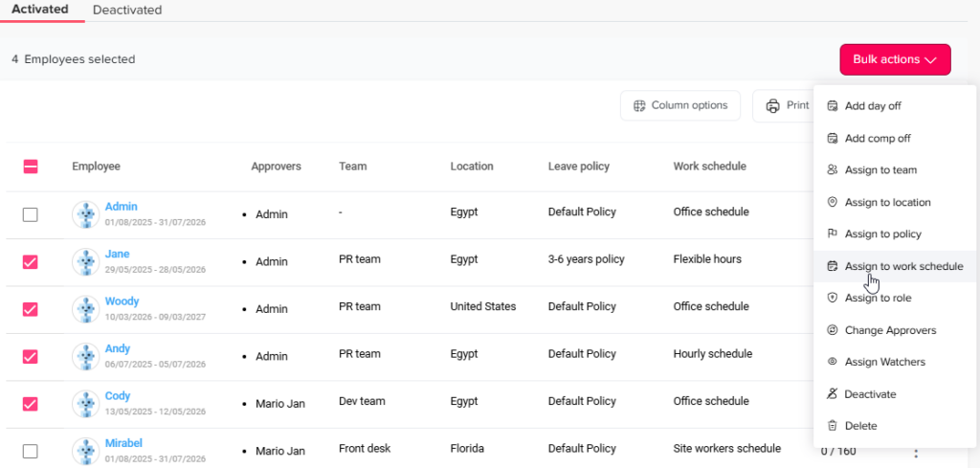Select Assign to work schedule entry

tap(895, 266)
